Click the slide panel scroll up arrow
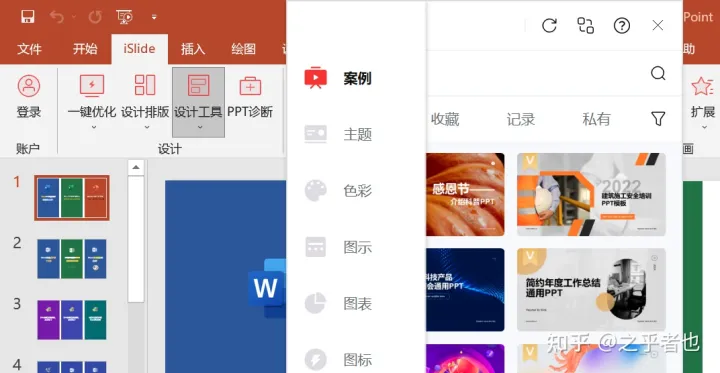Image resolution: width=720 pixels, height=373 pixels. coord(136,167)
